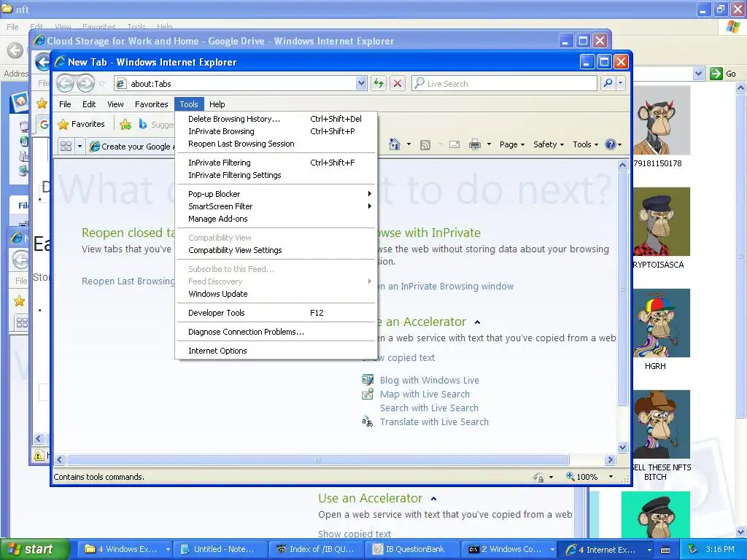Click Blog with Windows Live link
The width and height of the screenshot is (747, 560).
[x=429, y=380]
